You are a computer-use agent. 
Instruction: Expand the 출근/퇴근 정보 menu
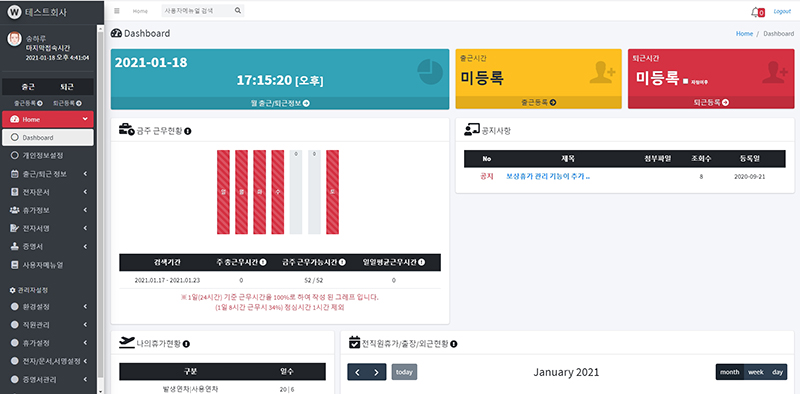point(48,174)
